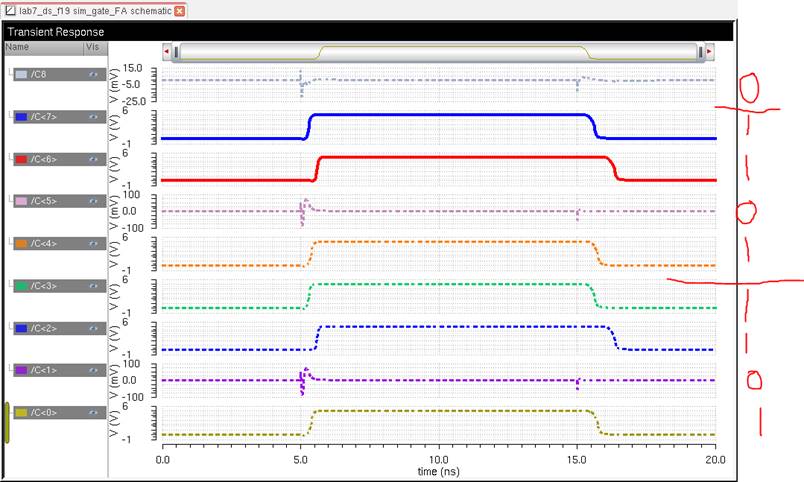Image resolution: width=804 pixels, height=482 pixels.
Task: Toggle visibility eye for /C<4> signal
Action: [x=93, y=244]
